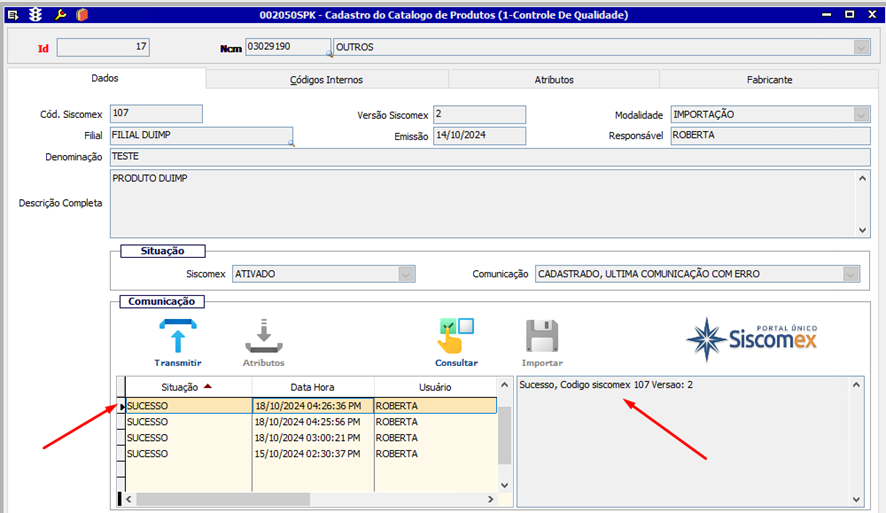Image resolution: width=886 pixels, height=513 pixels.
Task: Select the row dated 18/10/2024 04:25:56 PM
Action: pyautogui.click(x=311, y=422)
